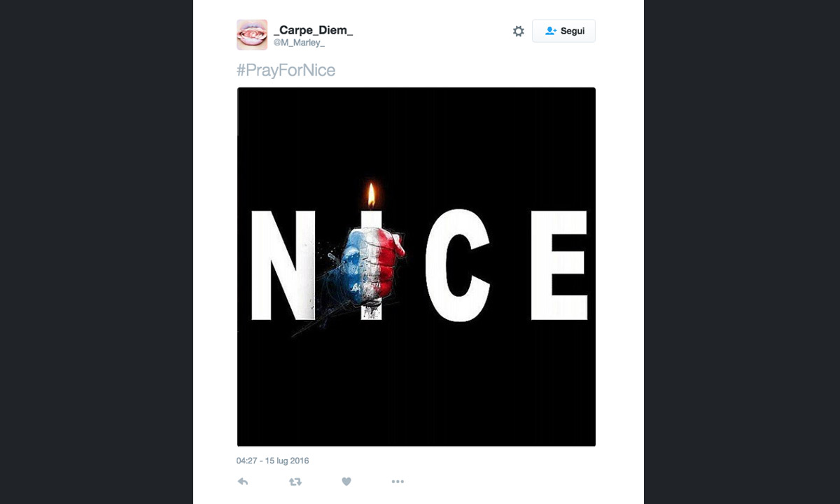Retweet the #PrayForNice tweet

tap(295, 482)
